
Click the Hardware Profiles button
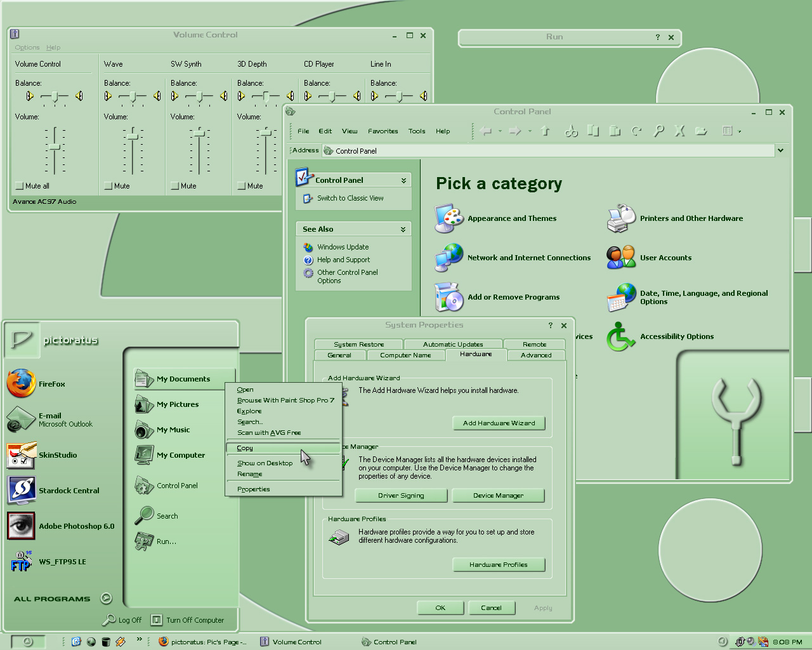tap(499, 564)
